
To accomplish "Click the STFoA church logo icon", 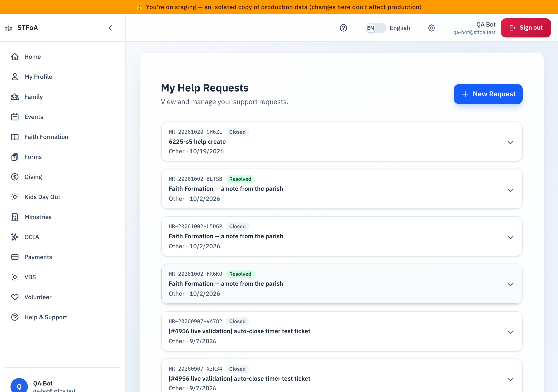I will (9, 28).
